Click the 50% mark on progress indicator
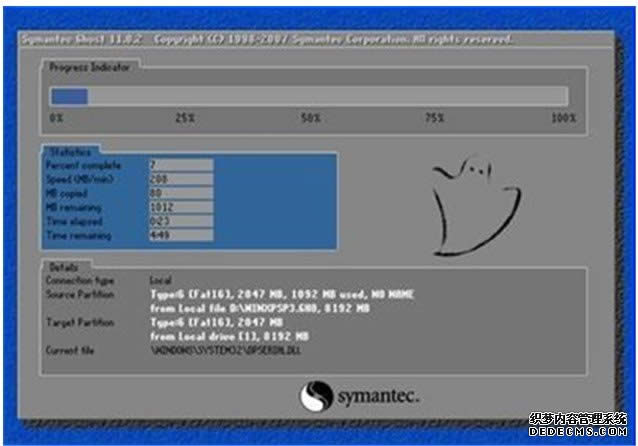 310,118
